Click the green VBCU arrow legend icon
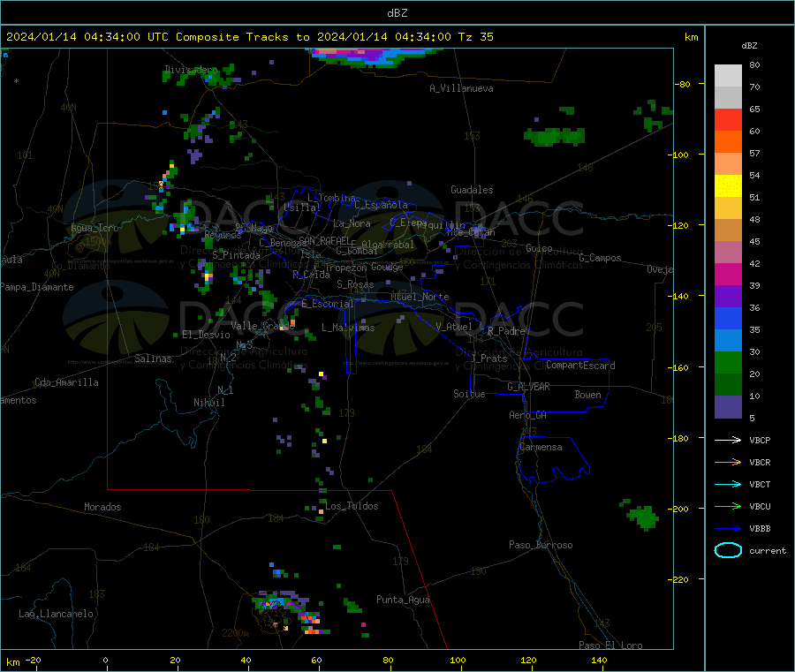Image resolution: width=795 pixels, height=672 pixels. point(728,506)
